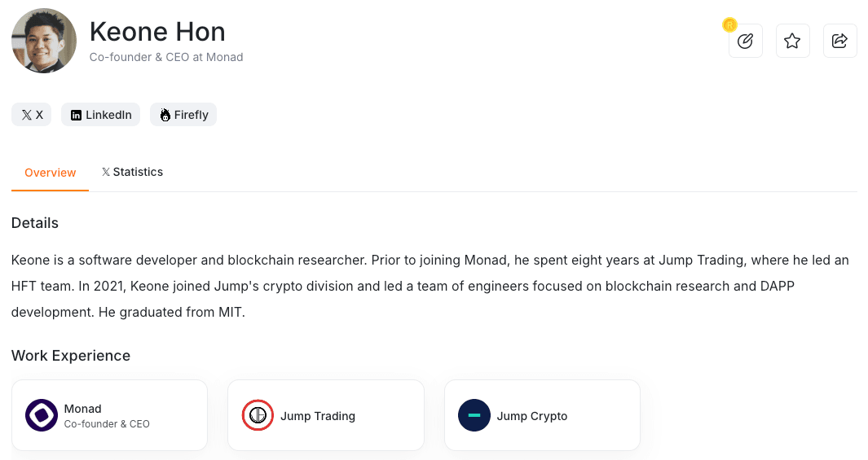
Task: Click the edit profile pencil icon
Action: point(745,41)
